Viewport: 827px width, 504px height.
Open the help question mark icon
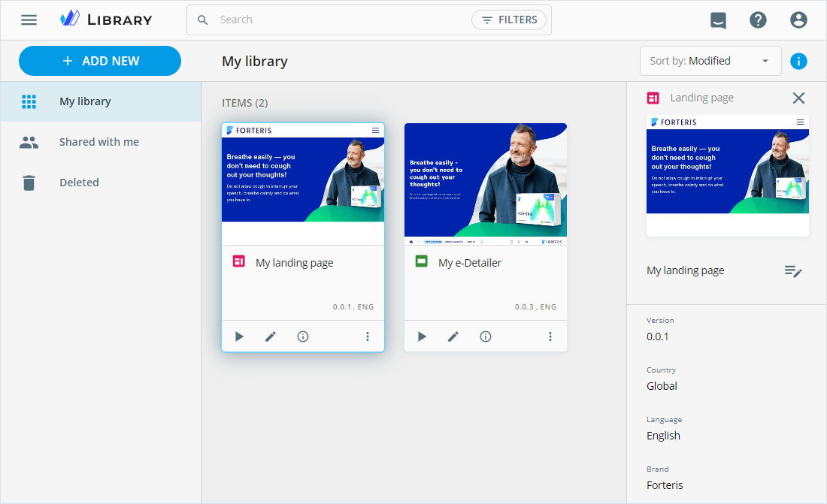(758, 20)
